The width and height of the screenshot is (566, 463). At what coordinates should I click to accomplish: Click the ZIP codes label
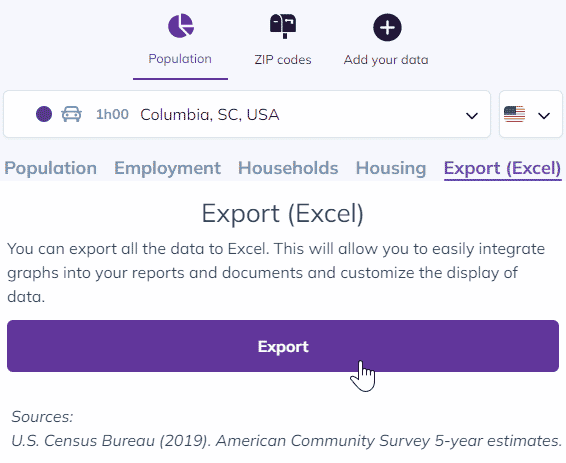pyautogui.click(x=283, y=60)
